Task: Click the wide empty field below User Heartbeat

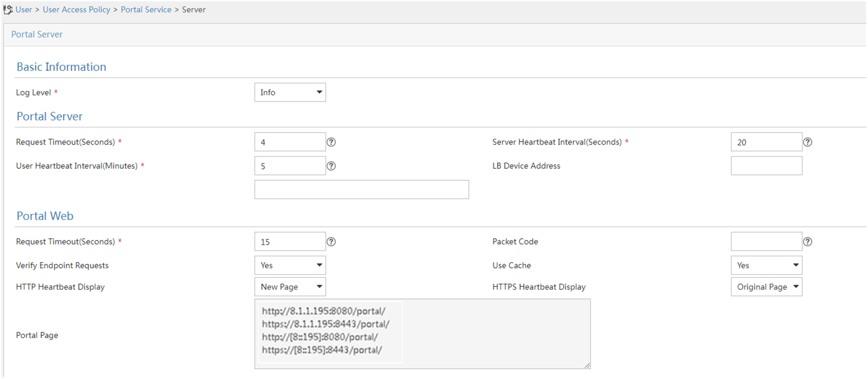Action: (362, 190)
